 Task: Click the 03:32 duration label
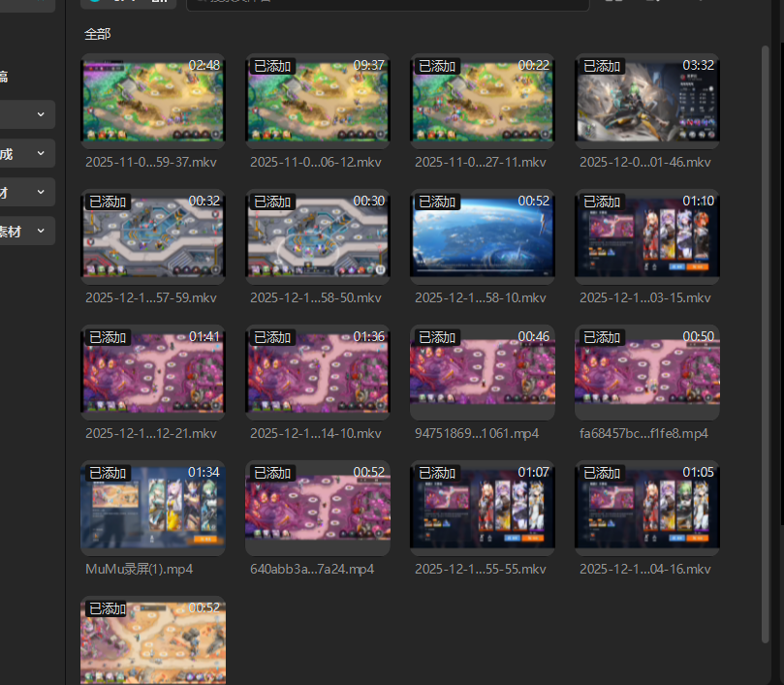tap(698, 66)
